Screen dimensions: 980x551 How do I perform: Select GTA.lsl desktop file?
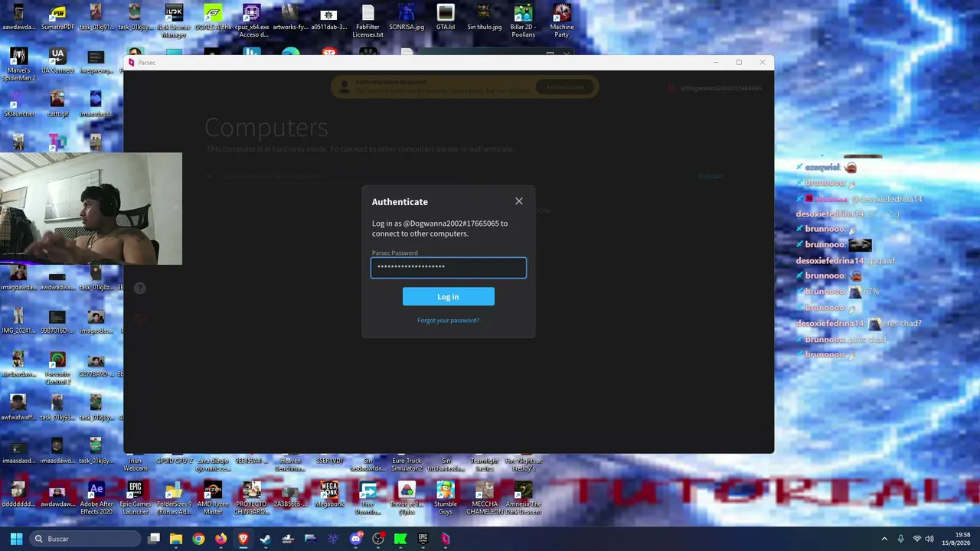coord(446,18)
